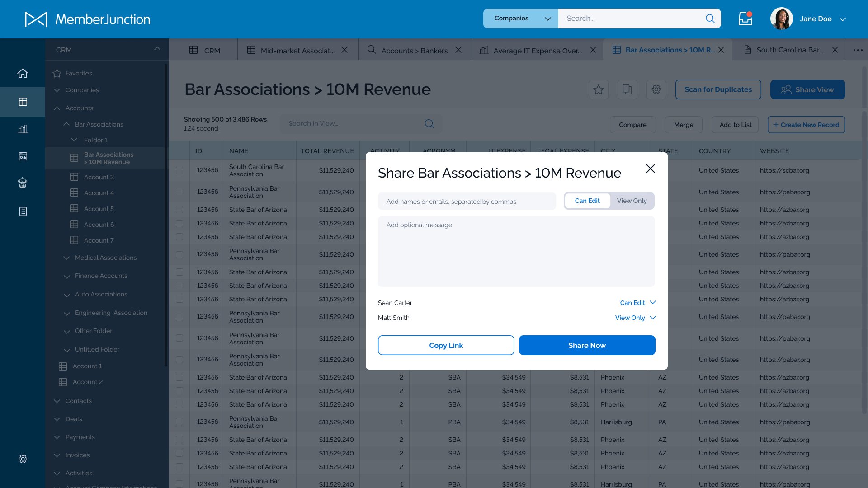
Task: Click the Account 1 grid icon in sidebar
Action: [x=63, y=366]
